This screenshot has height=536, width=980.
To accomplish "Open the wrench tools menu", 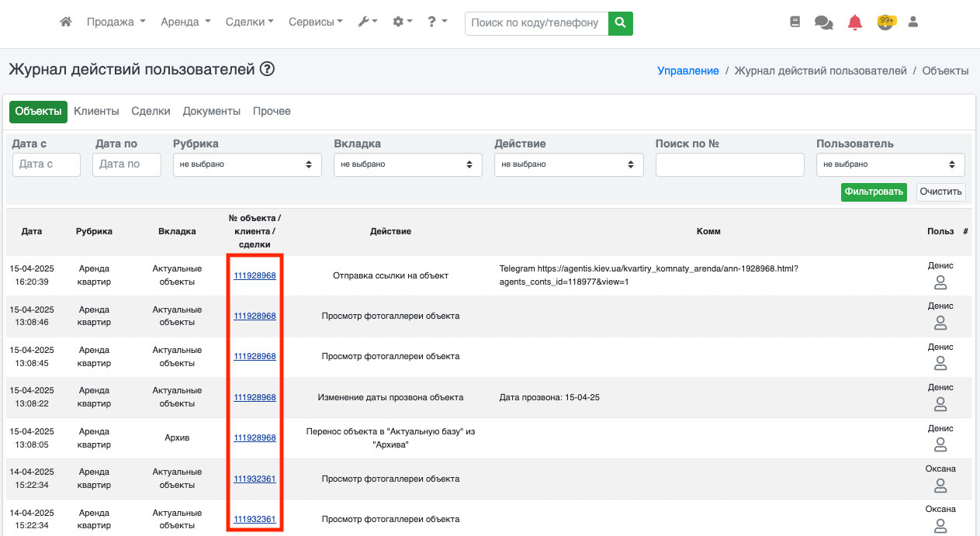I will [x=367, y=22].
